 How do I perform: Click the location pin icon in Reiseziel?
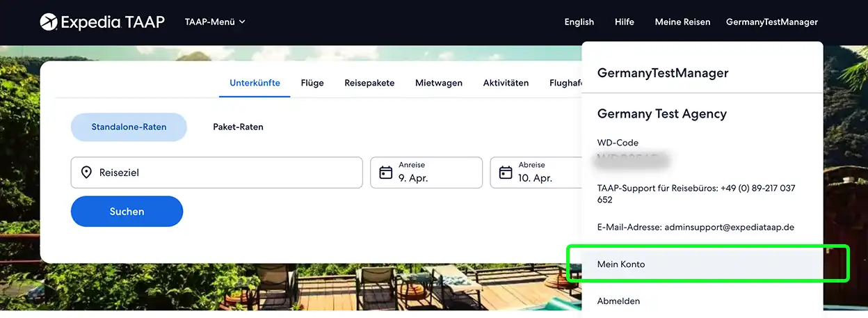click(x=86, y=173)
